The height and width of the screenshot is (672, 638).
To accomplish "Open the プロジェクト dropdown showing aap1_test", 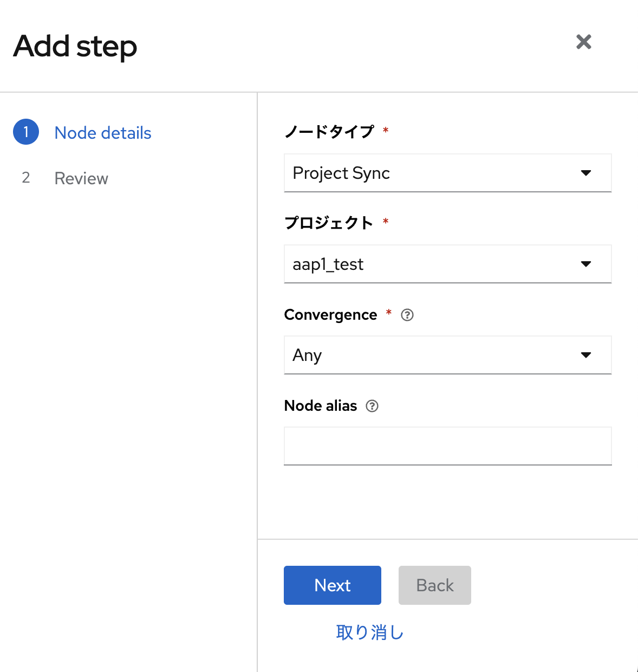I will coord(448,264).
